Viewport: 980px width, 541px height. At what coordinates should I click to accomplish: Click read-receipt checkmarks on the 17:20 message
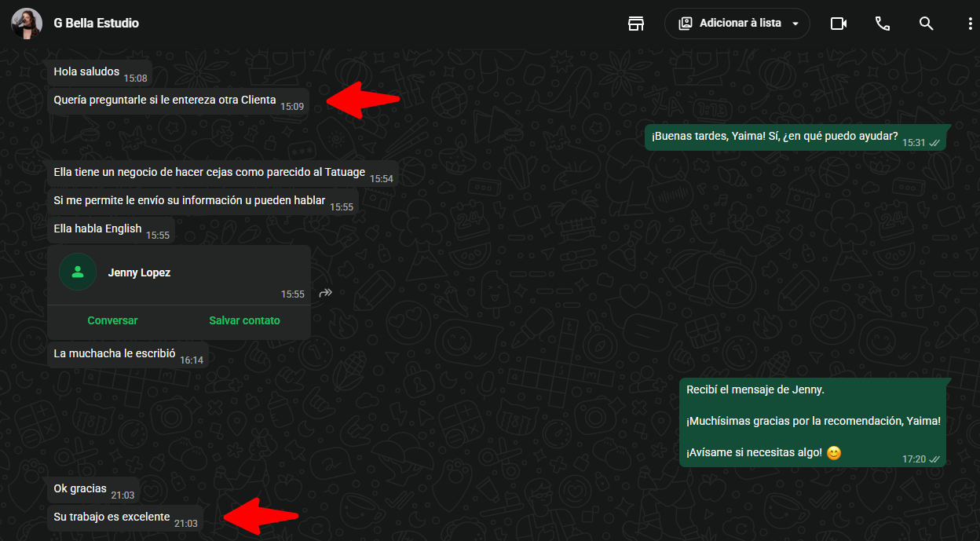coord(934,459)
